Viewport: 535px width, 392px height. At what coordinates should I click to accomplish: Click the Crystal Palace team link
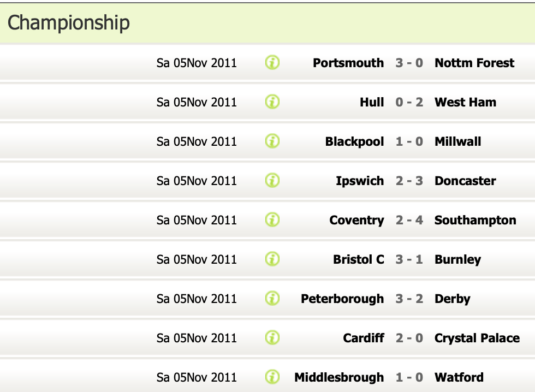[x=477, y=338]
